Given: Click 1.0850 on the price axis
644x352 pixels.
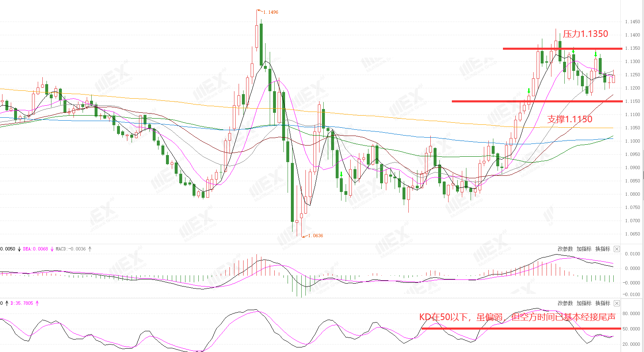Looking at the screenshot, I should [x=632, y=181].
